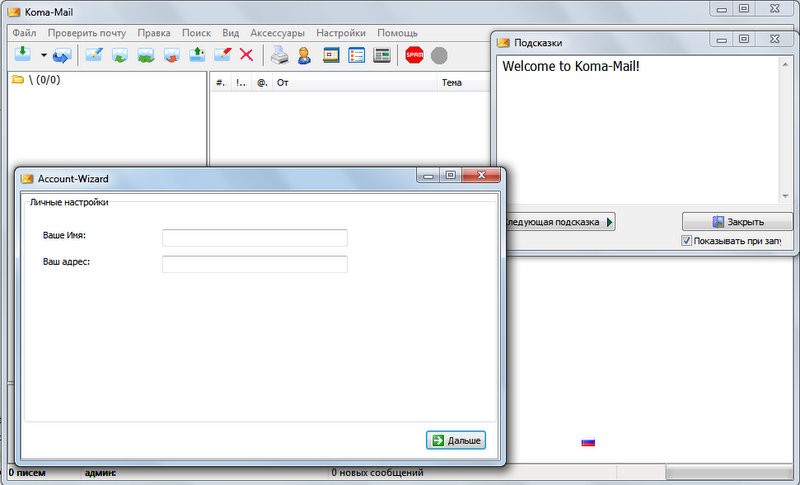The image size is (800, 485).
Task: Open the Правка menu
Action: pos(154,33)
